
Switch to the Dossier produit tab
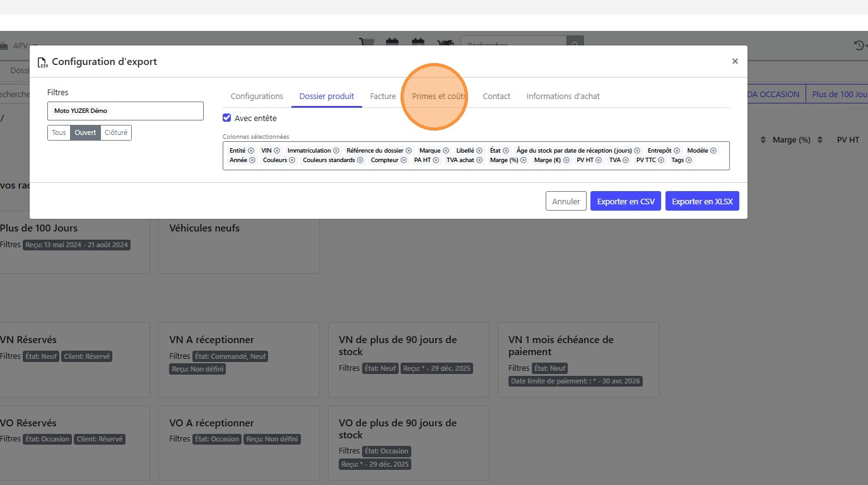[x=327, y=96]
